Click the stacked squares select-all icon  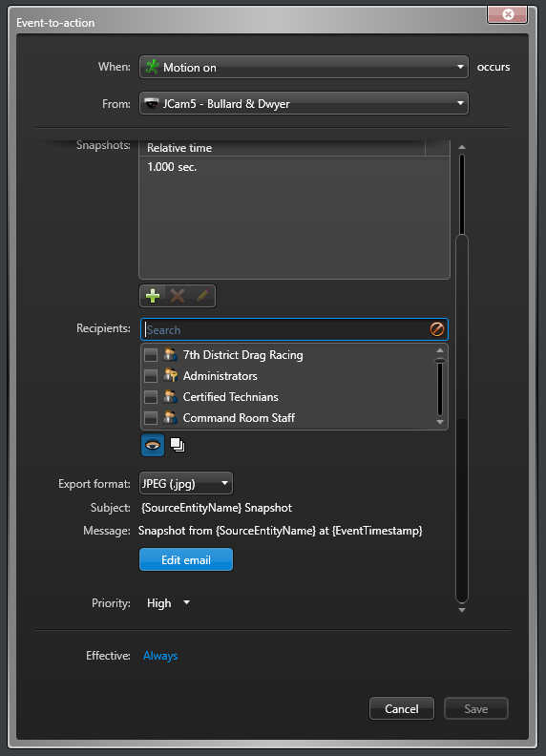178,445
